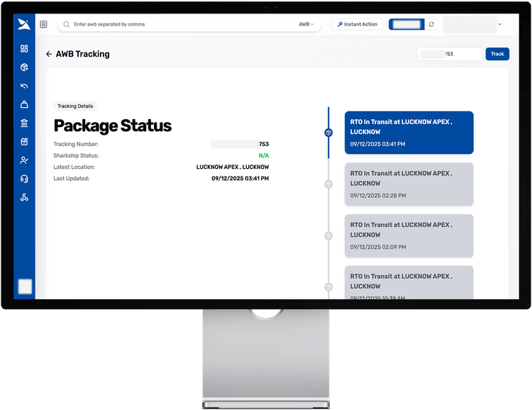Click the refresh icon beside blue button

[x=431, y=24]
